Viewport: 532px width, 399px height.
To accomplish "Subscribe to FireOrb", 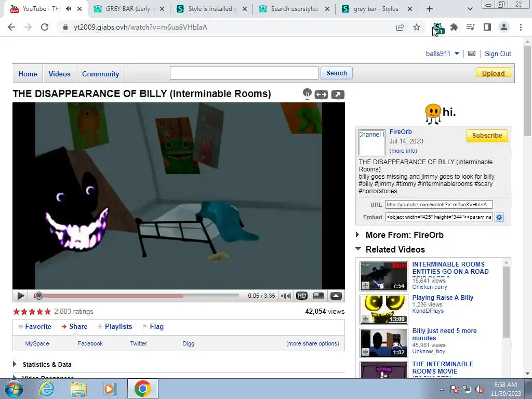I will tap(487, 136).
